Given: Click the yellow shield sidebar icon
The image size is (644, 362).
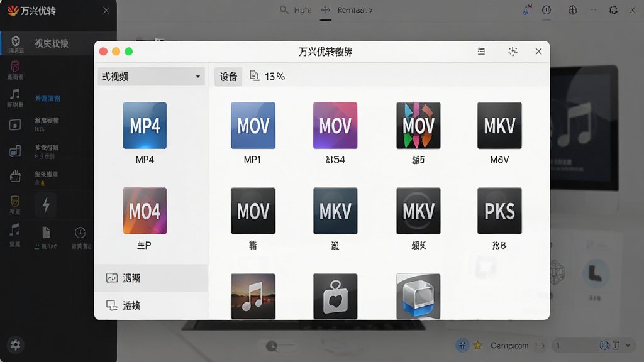Looking at the screenshot, I should [x=15, y=202].
